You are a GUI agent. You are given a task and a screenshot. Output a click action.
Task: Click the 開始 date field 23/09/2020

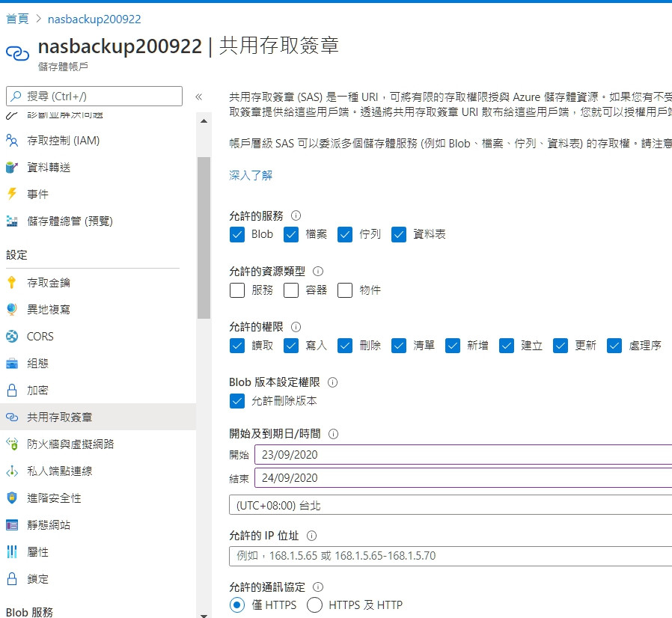pyautogui.click(x=463, y=454)
